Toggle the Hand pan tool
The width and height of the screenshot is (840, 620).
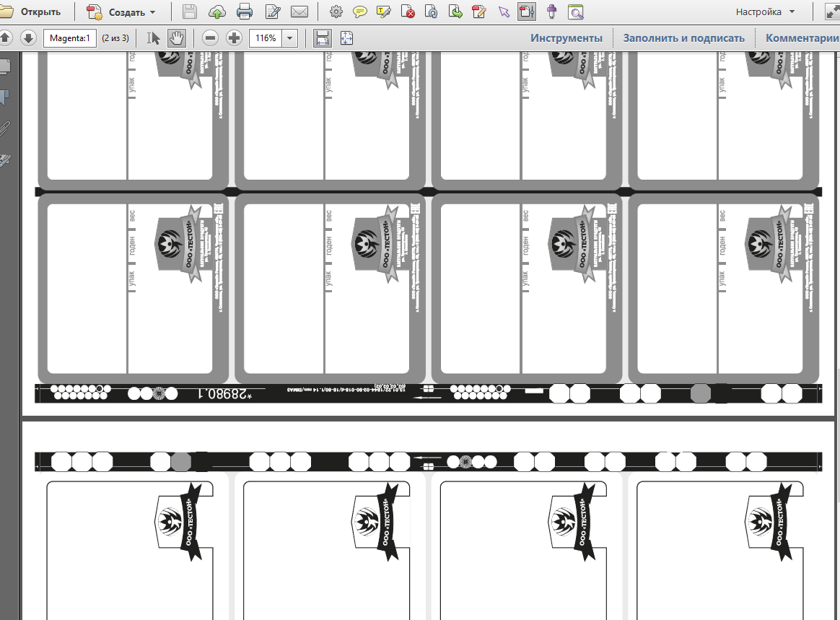pos(176,38)
